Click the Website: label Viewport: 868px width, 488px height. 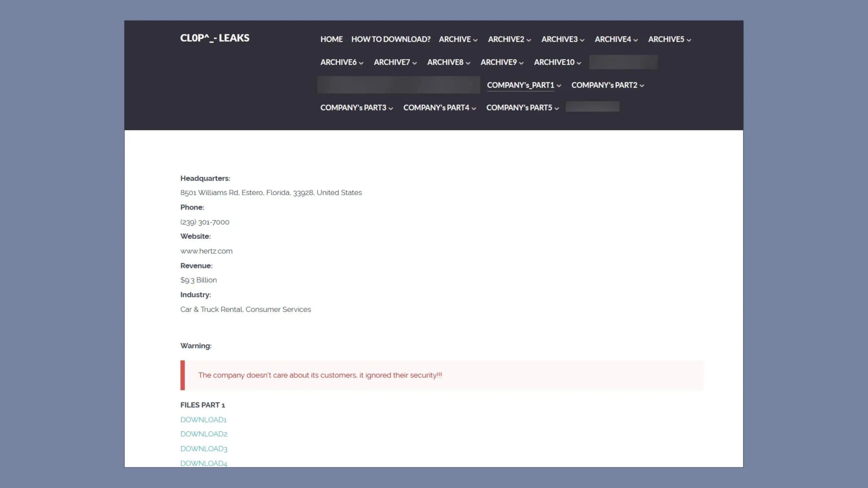(196, 236)
